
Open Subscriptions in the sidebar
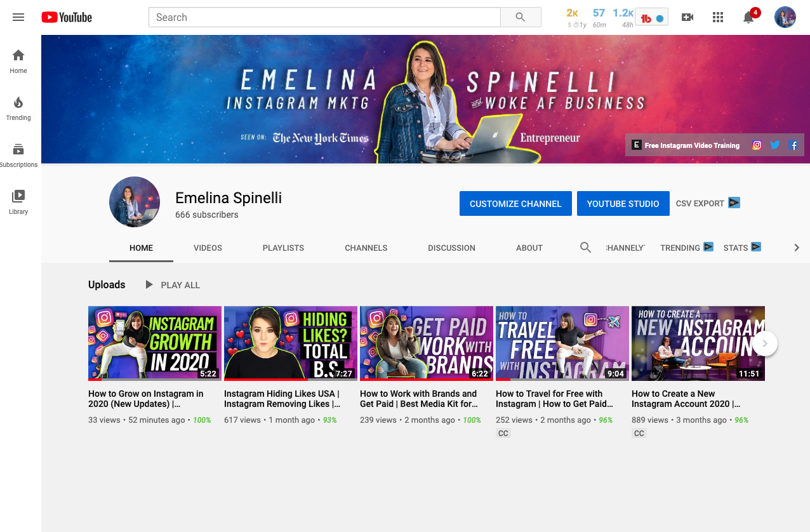18,156
